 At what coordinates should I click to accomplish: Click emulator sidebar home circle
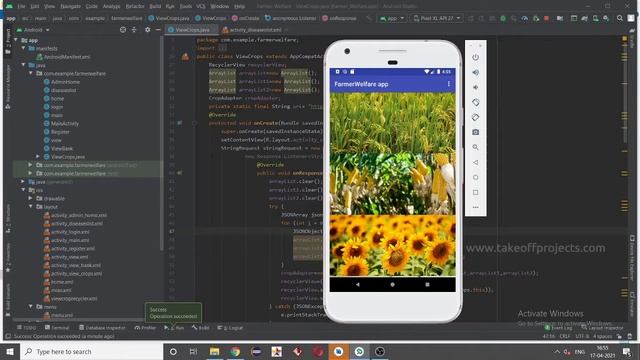(476, 178)
